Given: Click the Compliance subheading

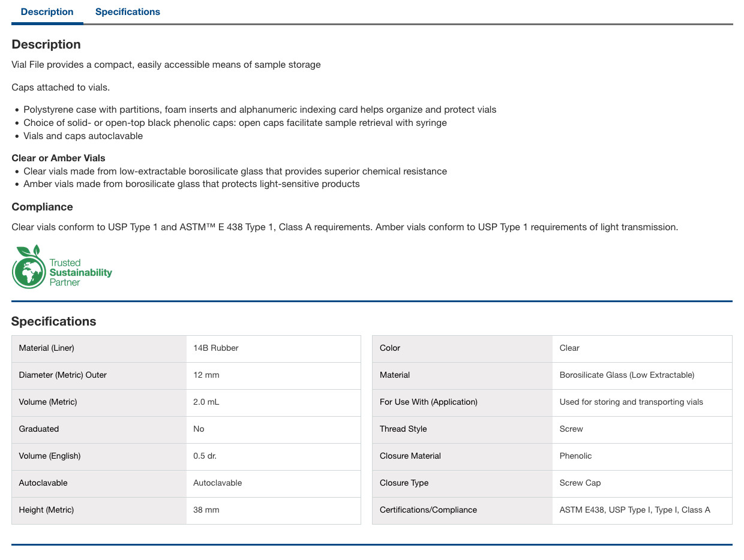Looking at the screenshot, I should pos(42,207).
